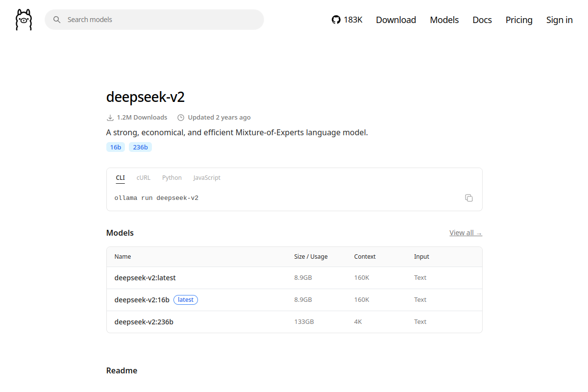This screenshot has height=392, width=588.
Task: Click the magnifier icon in search bar
Action: coord(57,20)
